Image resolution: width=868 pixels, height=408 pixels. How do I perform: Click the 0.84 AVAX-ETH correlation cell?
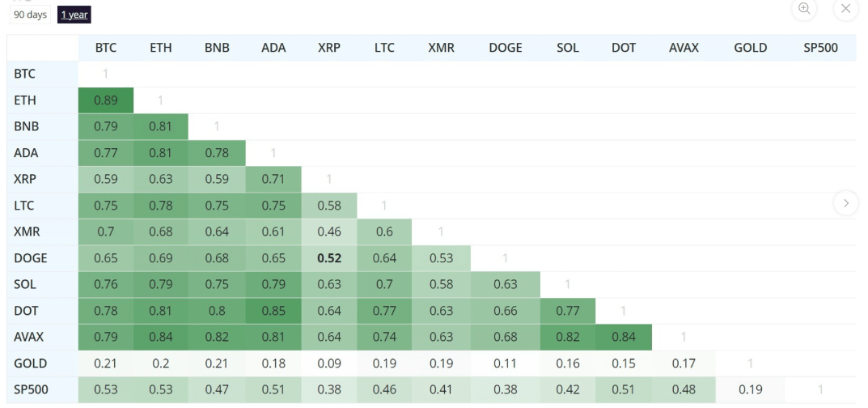160,337
